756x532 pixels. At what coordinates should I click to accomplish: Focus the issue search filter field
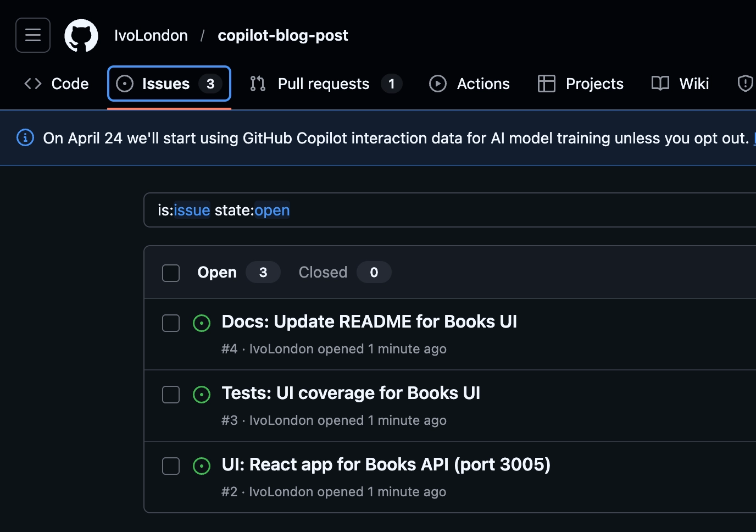(x=449, y=210)
